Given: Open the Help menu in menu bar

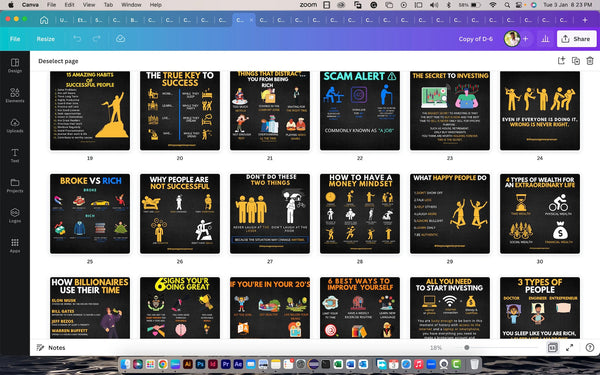Looking at the screenshot, I should point(155,5).
